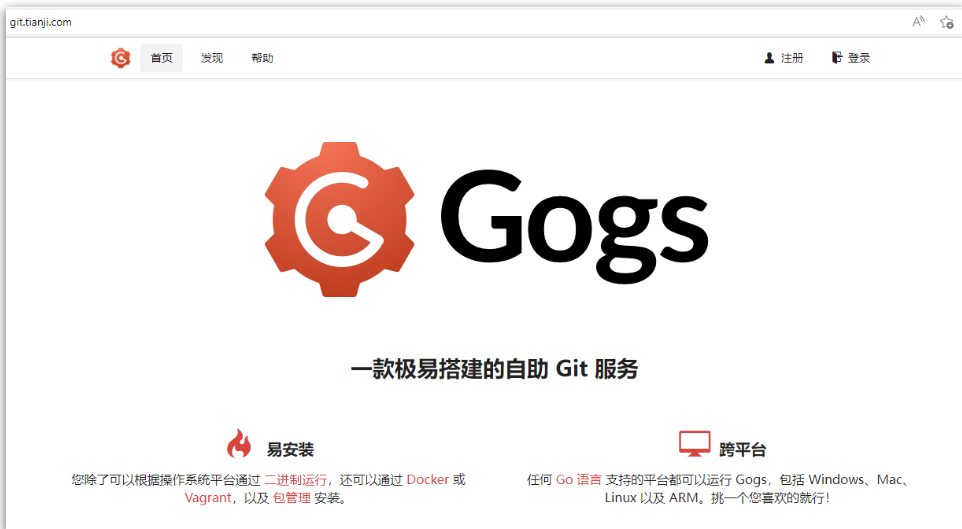Screen dimensions: 962x529
Task: Click the large Gogs gear logo
Action: [339, 219]
